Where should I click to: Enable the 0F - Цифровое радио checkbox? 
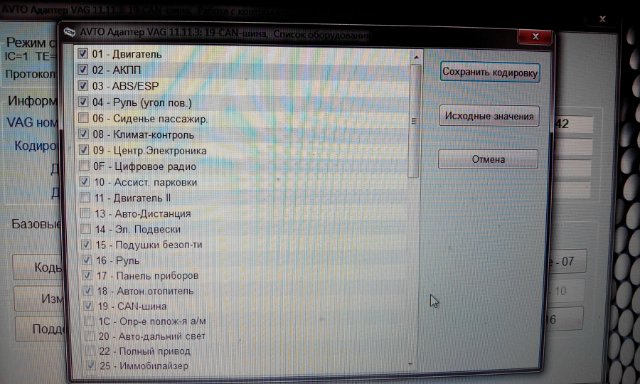tap(84, 166)
